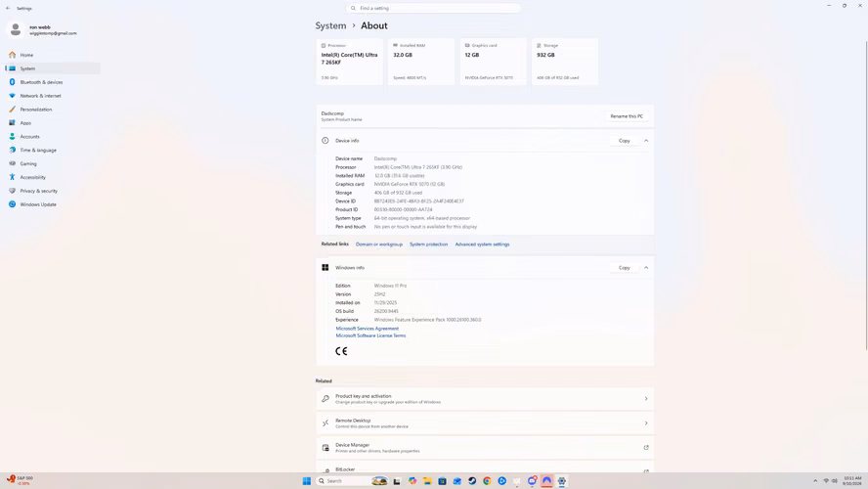Open the Installed RAM summary card

pos(421,62)
